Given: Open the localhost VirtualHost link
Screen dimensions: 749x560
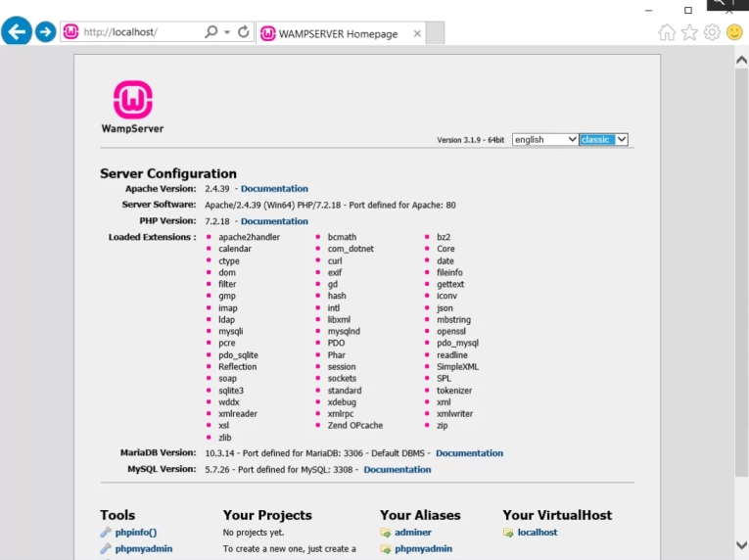Looking at the screenshot, I should [538, 533].
